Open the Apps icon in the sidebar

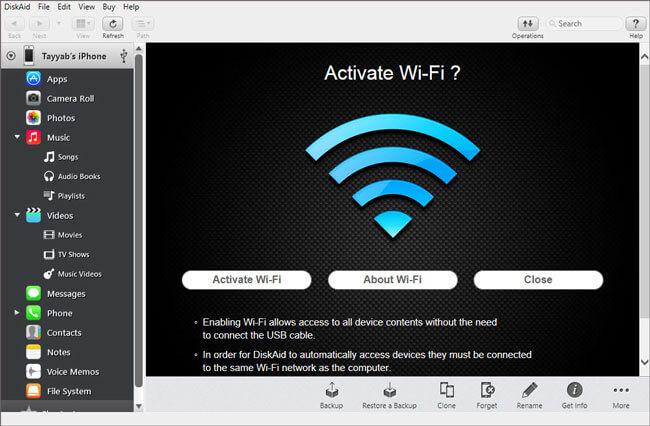point(34,79)
